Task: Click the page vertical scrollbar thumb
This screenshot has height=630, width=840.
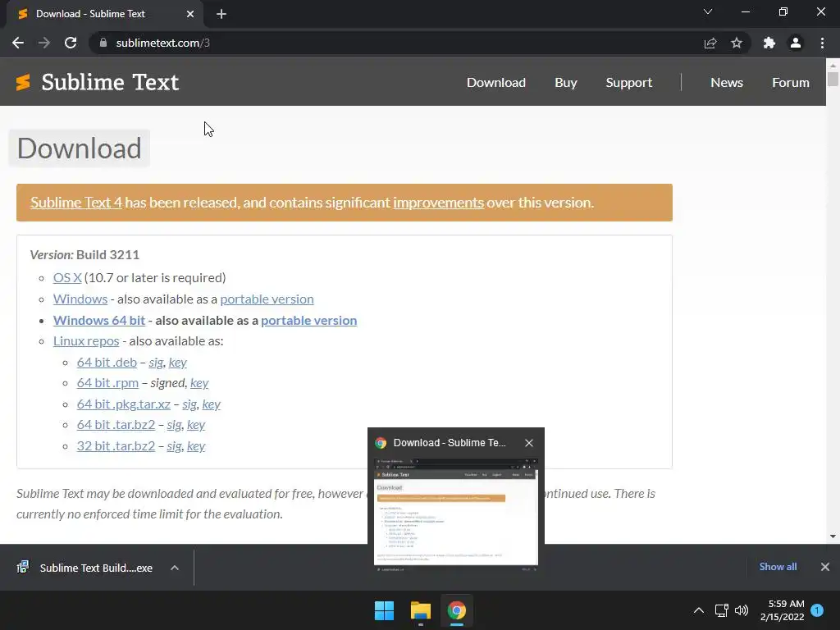Action: [x=833, y=79]
